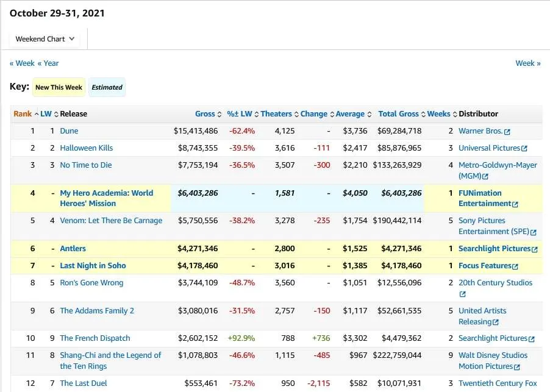550x392 pixels.
Task: Click the blue Estimated key badge
Action: tap(107, 87)
